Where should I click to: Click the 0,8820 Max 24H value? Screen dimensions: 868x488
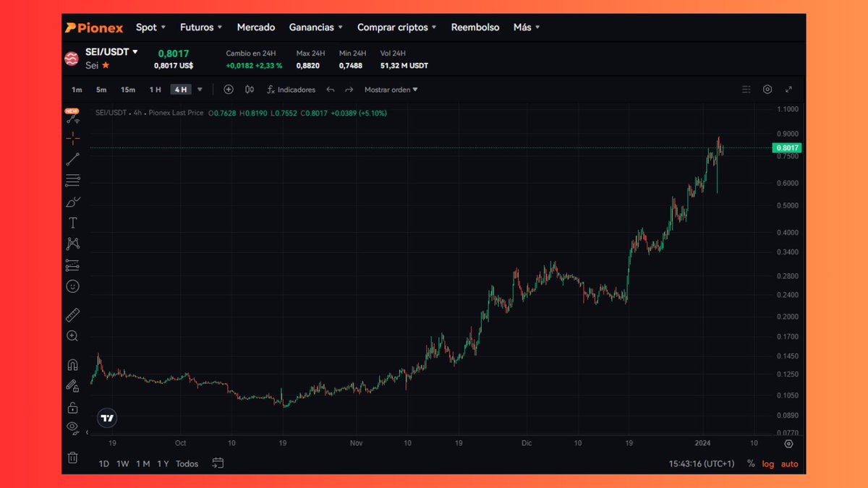(x=307, y=66)
